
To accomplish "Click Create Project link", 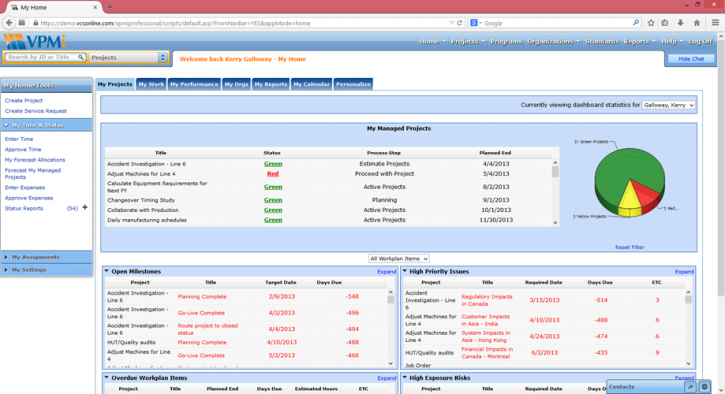I will pyautogui.click(x=24, y=100).
